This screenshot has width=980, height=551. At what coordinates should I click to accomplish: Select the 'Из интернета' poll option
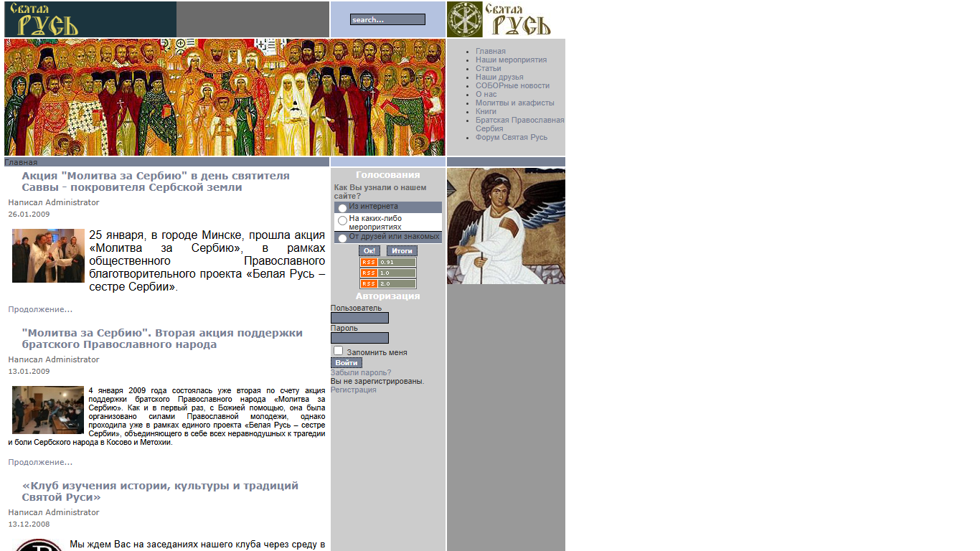click(342, 208)
